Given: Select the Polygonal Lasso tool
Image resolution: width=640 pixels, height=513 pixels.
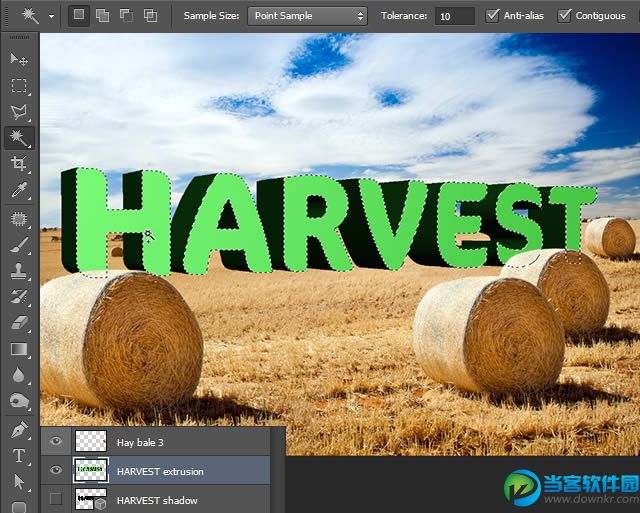Looking at the screenshot, I should (19, 111).
